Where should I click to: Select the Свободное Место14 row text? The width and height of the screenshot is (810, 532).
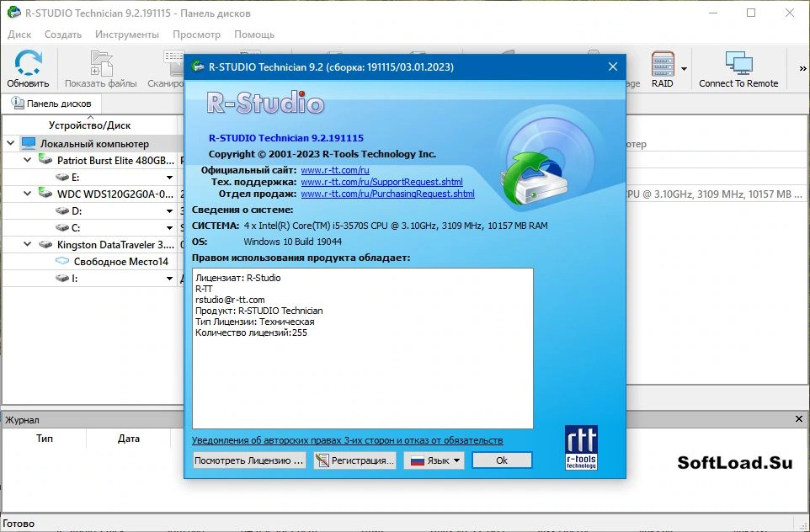tap(121, 262)
